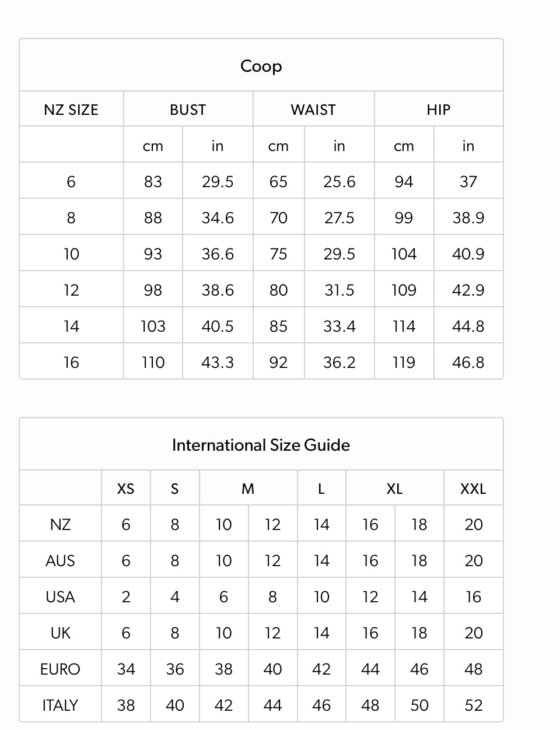The width and height of the screenshot is (560, 730).
Task: Select the 25.6 waist inches cell
Action: [x=339, y=182]
